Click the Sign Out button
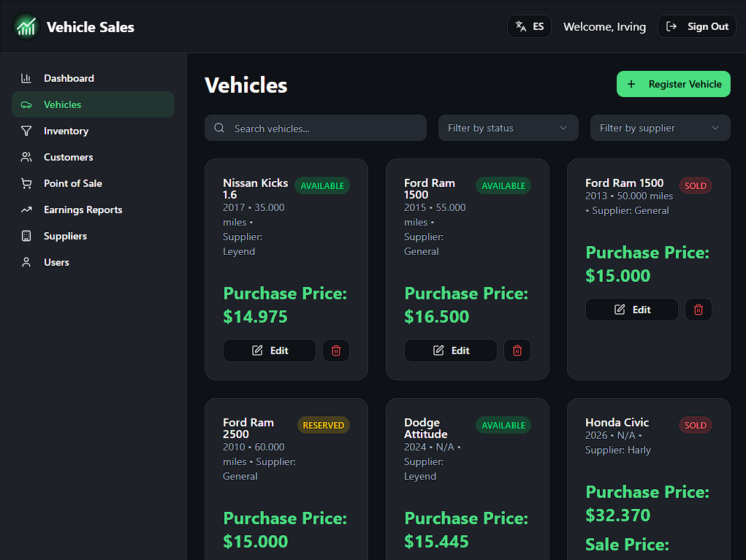The height and width of the screenshot is (560, 746). point(696,26)
